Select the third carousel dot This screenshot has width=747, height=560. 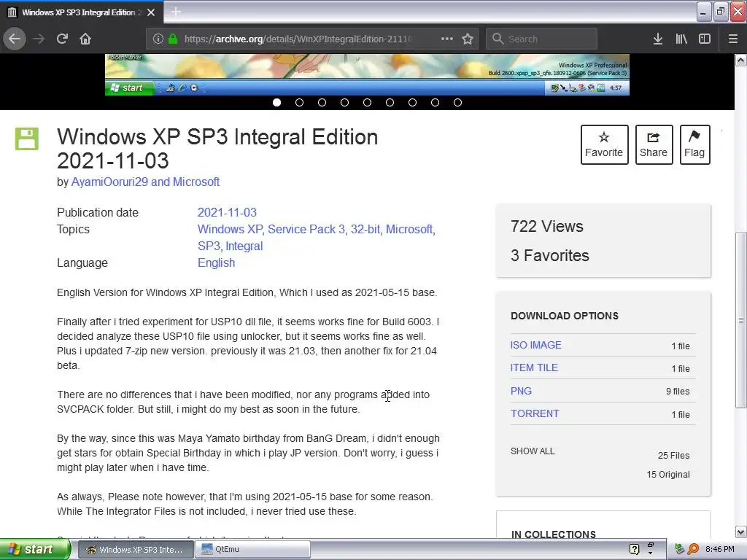point(322,102)
